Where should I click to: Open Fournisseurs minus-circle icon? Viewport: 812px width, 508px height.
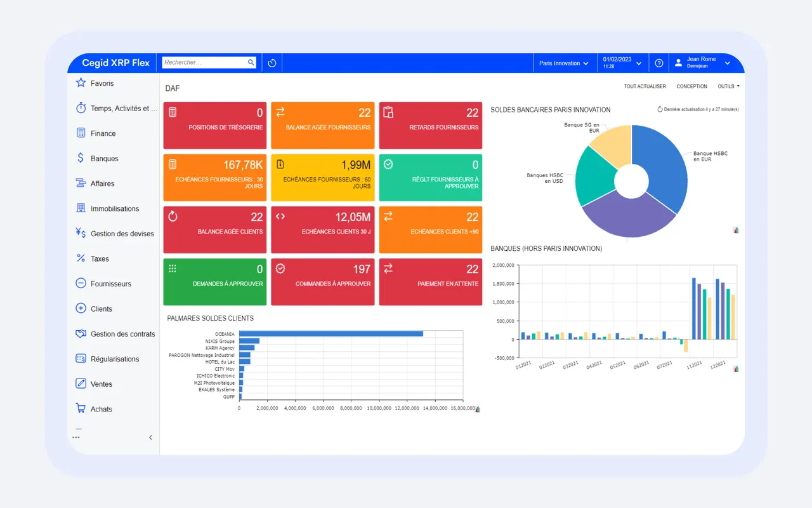(81, 283)
